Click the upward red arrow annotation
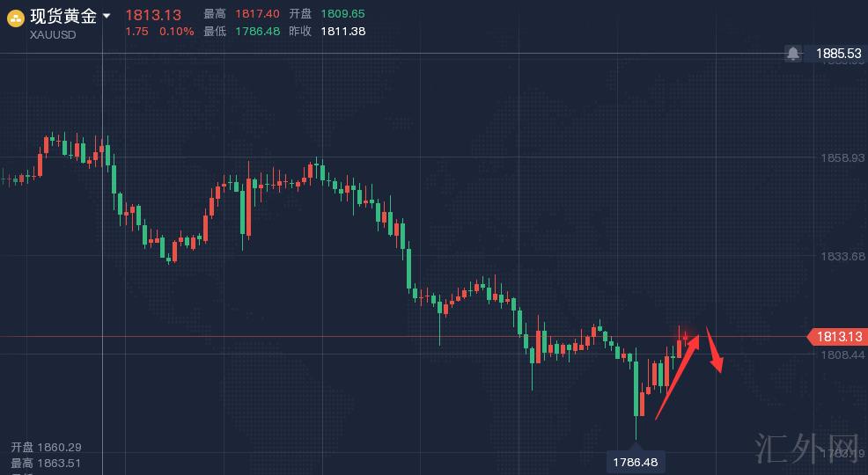 [676, 374]
